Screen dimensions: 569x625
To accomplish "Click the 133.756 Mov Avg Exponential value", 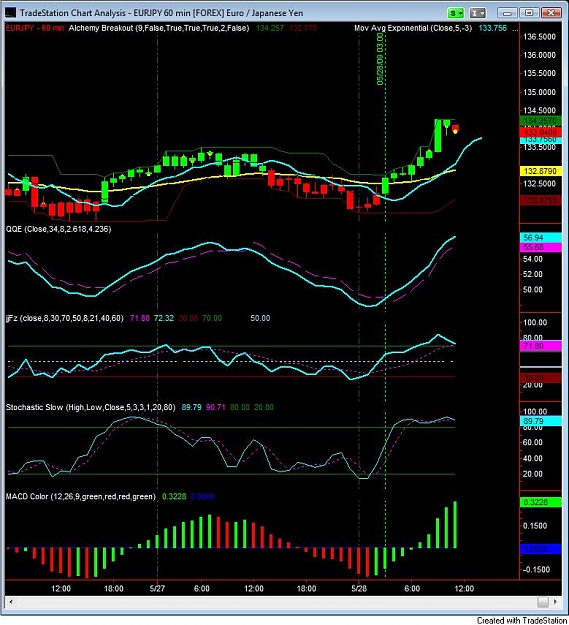I will coord(492,28).
